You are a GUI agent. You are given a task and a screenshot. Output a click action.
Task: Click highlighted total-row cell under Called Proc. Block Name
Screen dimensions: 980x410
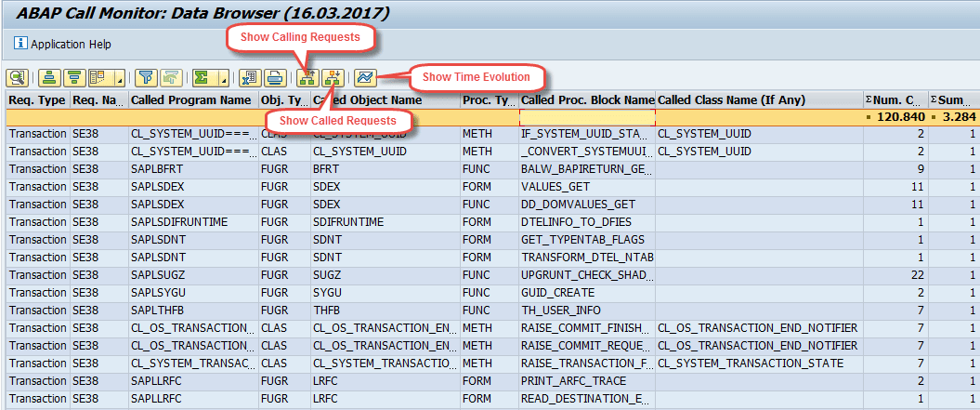tap(587, 117)
